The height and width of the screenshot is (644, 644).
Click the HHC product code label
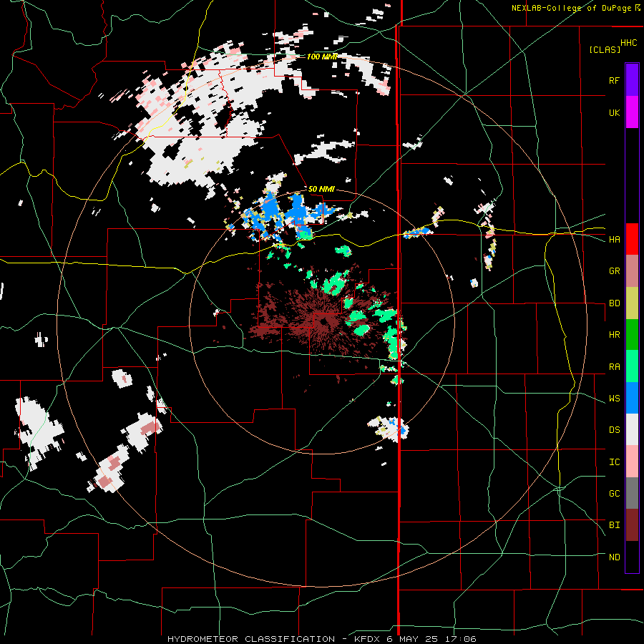click(628, 43)
